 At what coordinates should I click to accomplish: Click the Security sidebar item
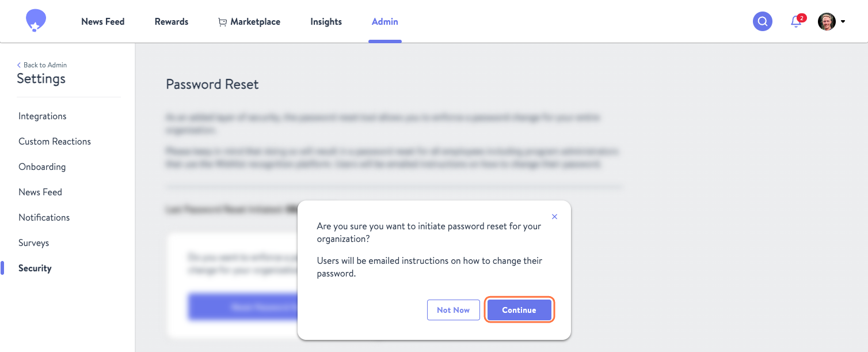(35, 268)
